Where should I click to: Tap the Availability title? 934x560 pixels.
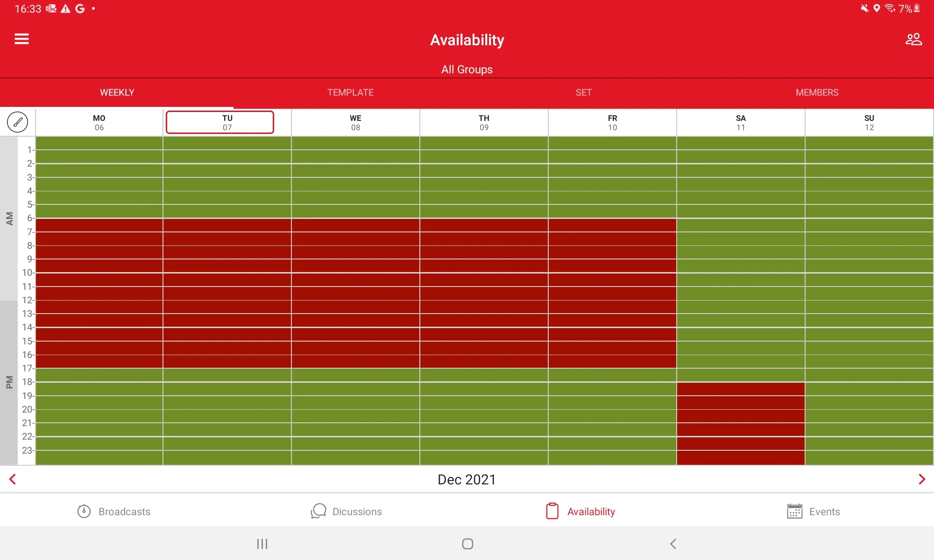467,40
